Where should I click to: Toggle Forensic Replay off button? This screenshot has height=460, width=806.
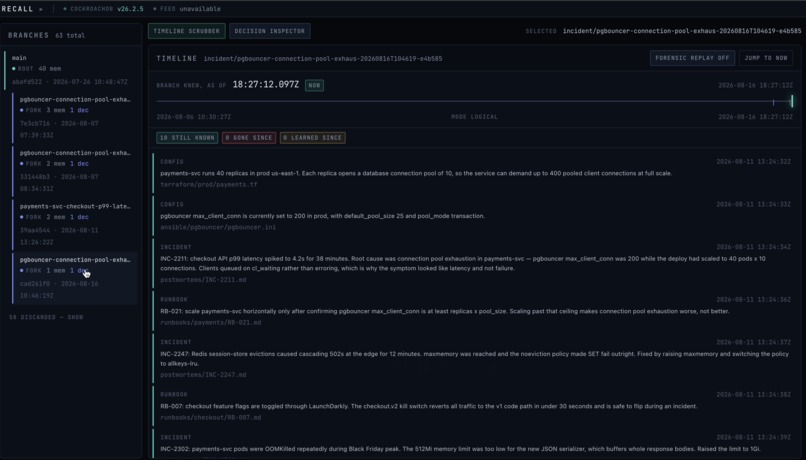pyautogui.click(x=692, y=58)
